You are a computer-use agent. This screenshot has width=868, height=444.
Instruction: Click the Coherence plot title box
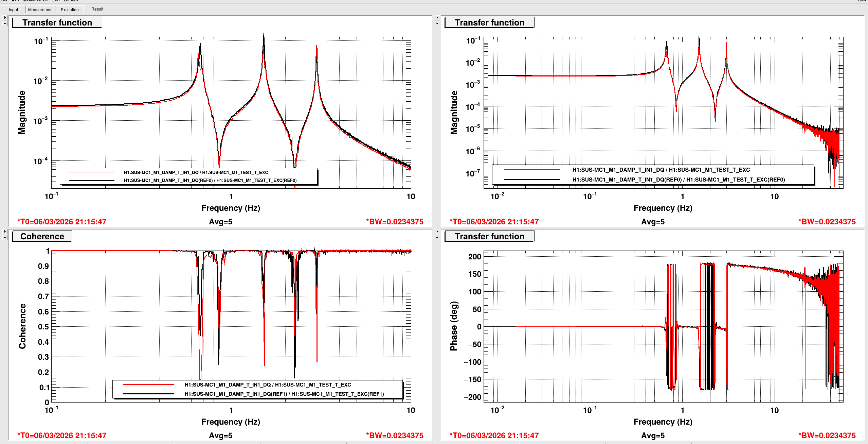click(42, 236)
